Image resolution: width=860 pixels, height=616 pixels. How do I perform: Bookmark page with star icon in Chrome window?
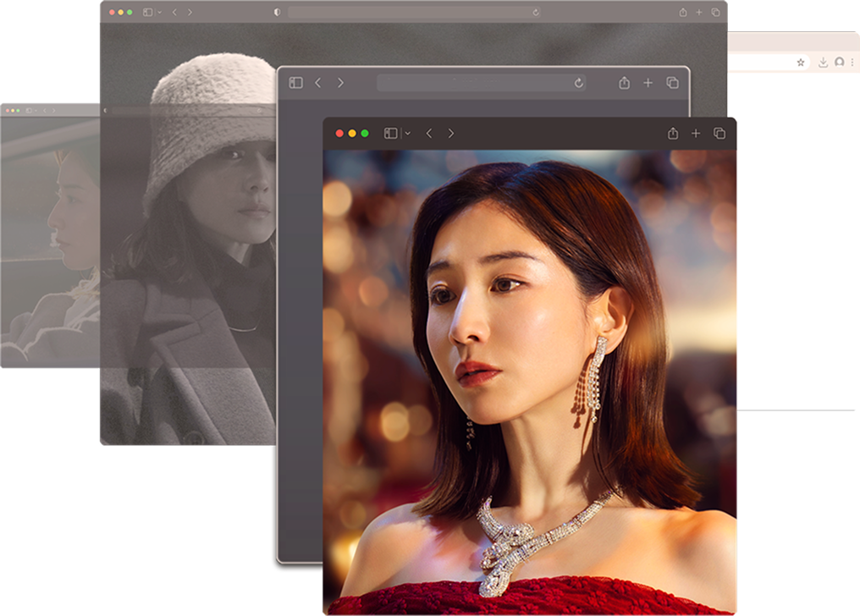pyautogui.click(x=801, y=63)
